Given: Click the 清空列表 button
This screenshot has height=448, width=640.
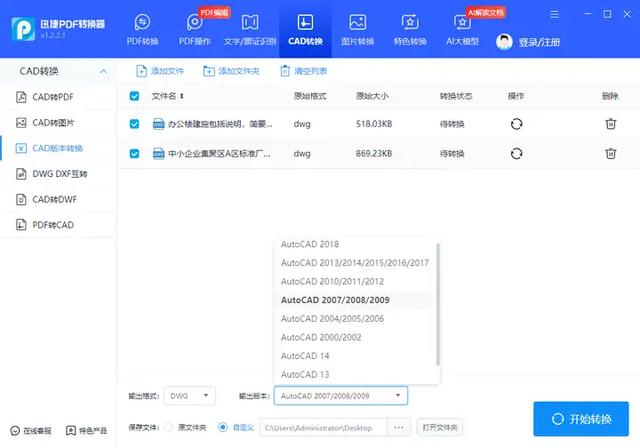Looking at the screenshot, I should (x=304, y=71).
